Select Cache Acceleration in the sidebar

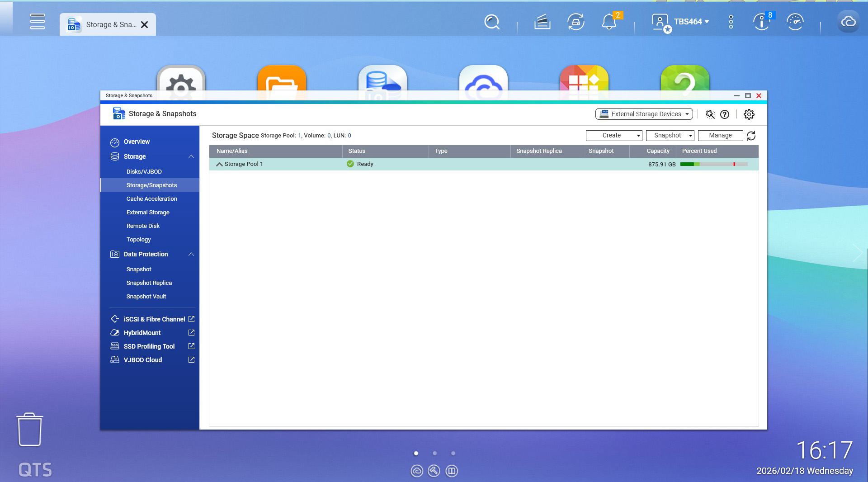[151, 199]
